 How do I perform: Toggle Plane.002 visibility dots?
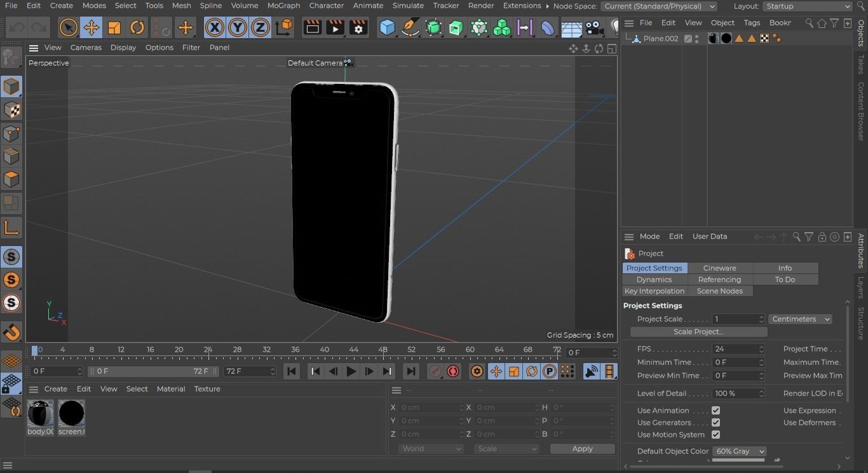coord(697,39)
